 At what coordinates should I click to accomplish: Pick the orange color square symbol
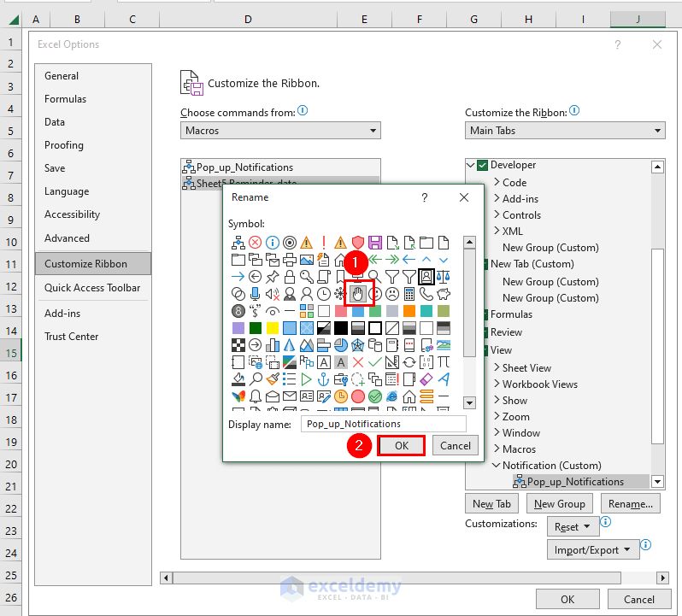[409, 311]
